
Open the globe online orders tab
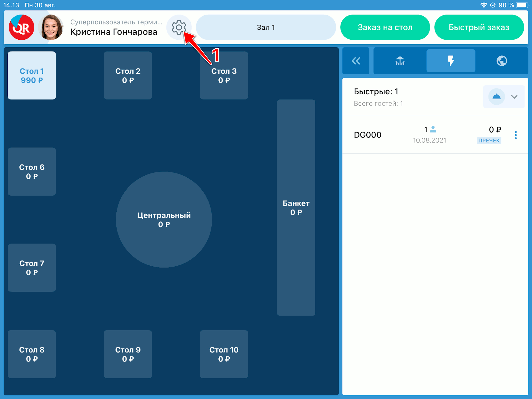(x=502, y=61)
